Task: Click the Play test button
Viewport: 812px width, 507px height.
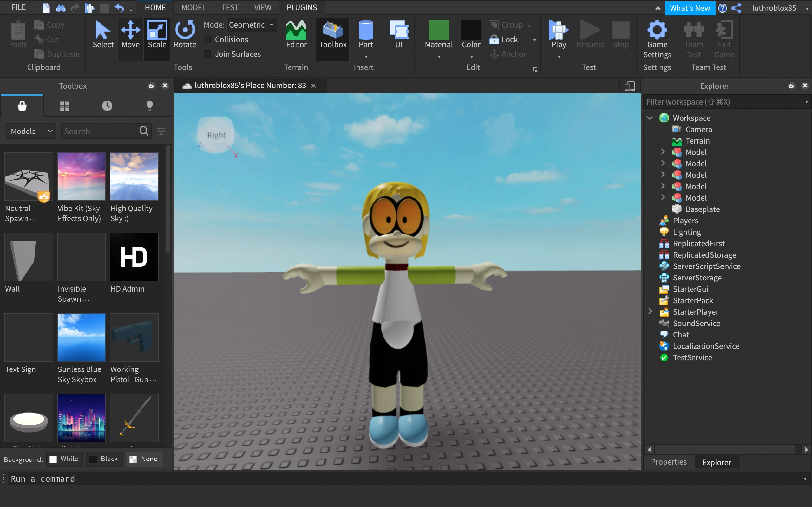Action: (x=558, y=32)
